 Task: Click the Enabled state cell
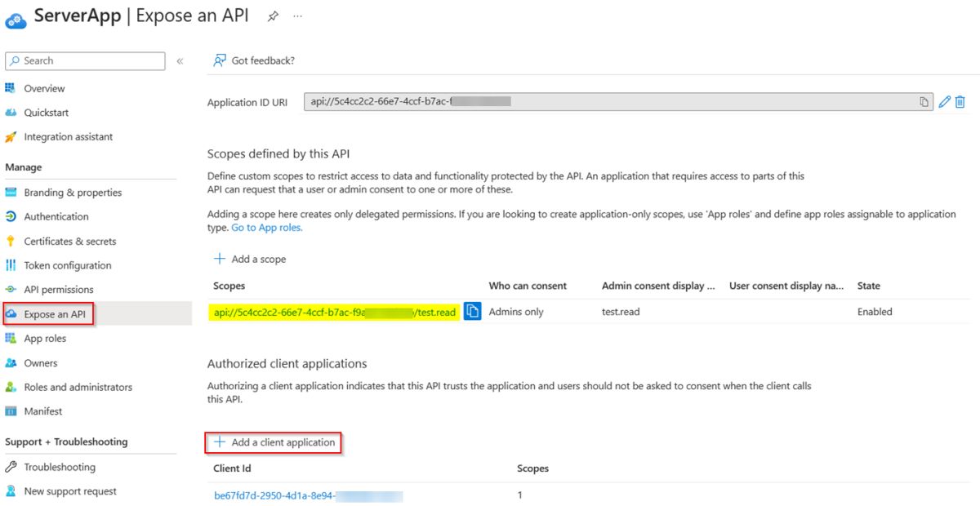click(875, 312)
